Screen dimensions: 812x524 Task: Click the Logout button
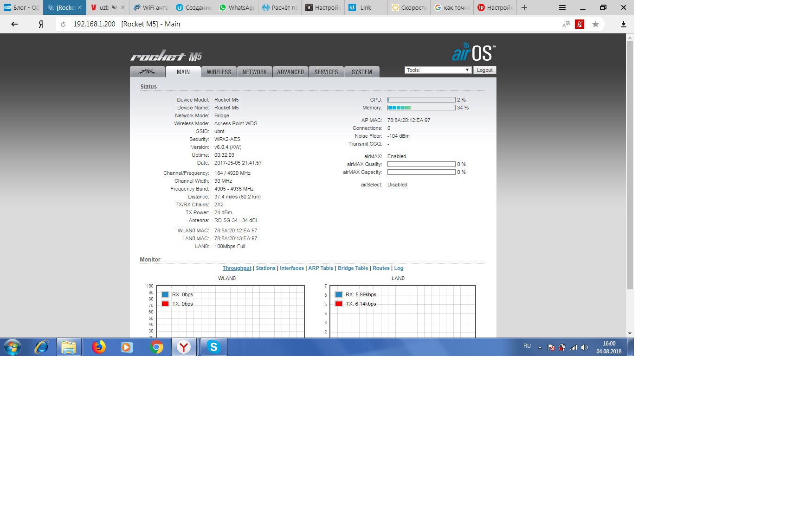click(485, 70)
